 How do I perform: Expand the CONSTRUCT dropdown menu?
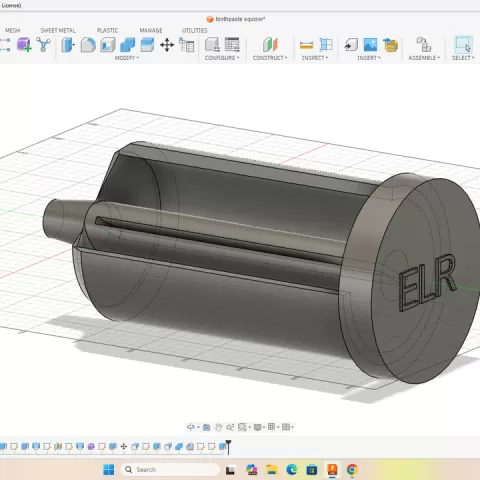(x=270, y=58)
